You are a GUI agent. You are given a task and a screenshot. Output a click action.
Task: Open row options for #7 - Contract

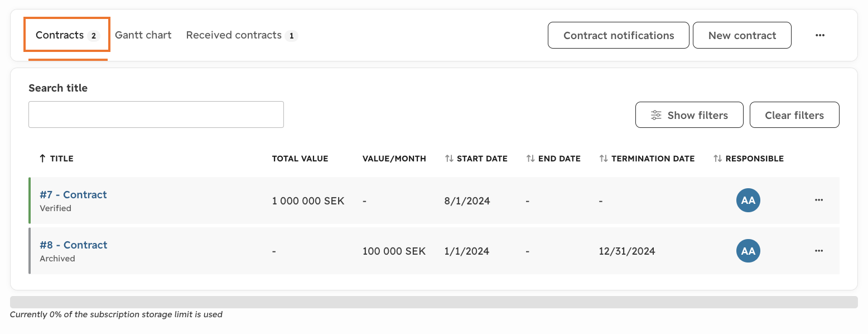[x=819, y=200]
